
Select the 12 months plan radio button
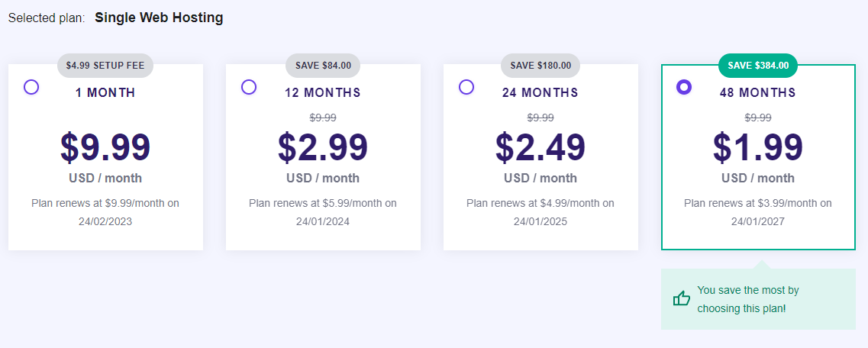[x=249, y=87]
